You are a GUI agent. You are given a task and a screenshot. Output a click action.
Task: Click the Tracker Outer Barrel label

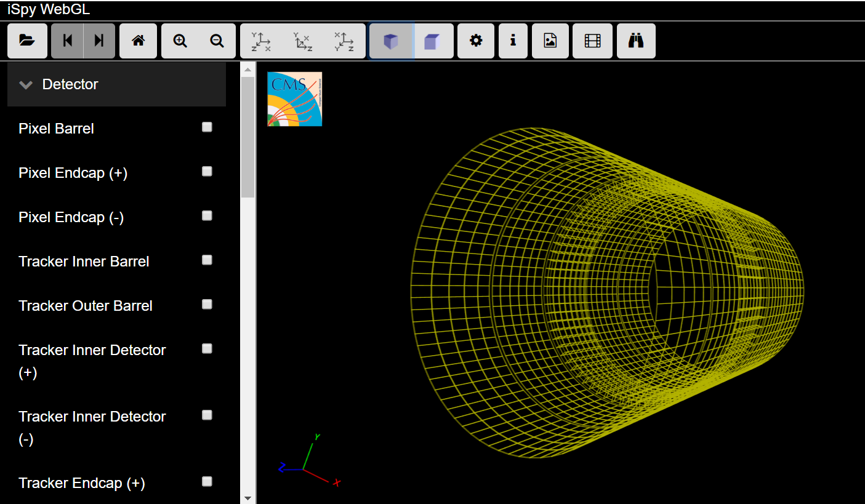(86, 306)
